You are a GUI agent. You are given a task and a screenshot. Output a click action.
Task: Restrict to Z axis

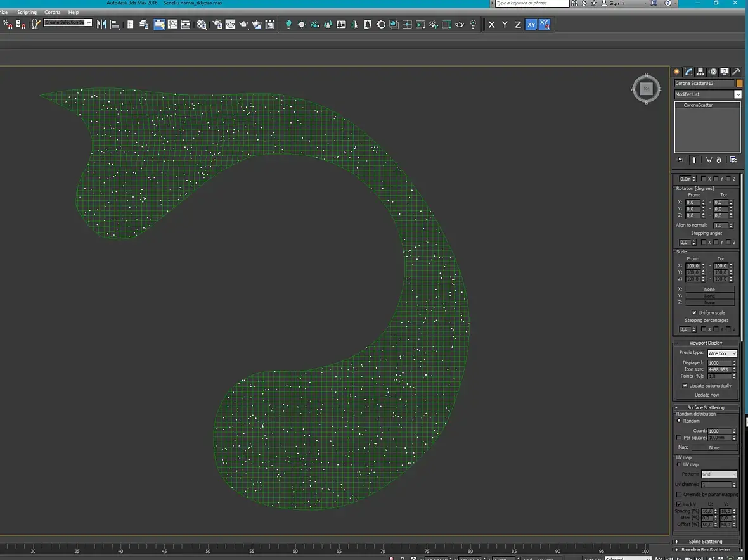[x=518, y=24]
